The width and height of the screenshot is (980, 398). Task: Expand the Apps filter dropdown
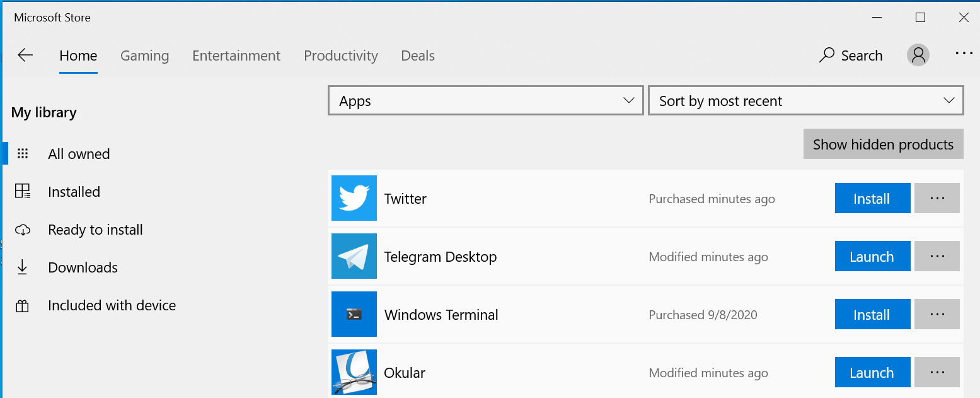pos(486,101)
